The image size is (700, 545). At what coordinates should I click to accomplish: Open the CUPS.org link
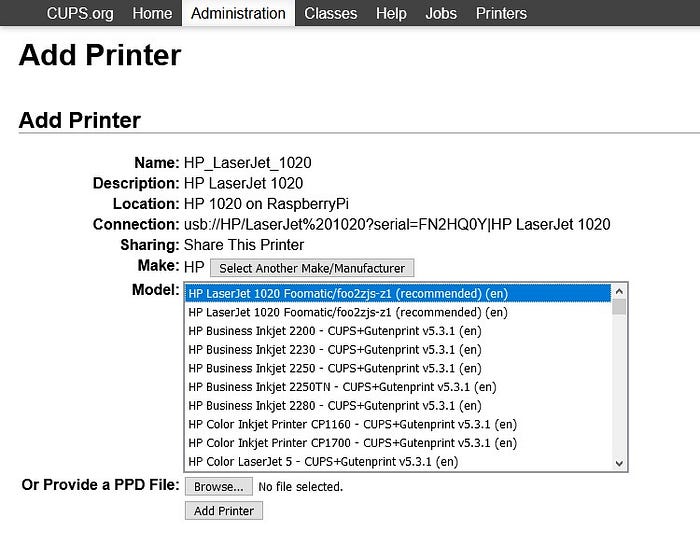click(80, 13)
